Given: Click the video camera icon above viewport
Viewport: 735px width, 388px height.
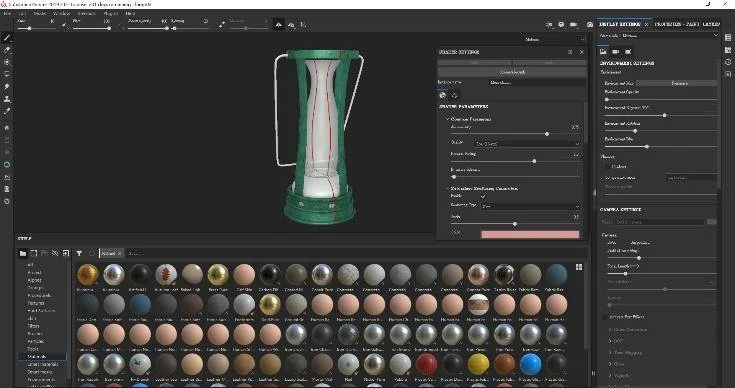Looking at the screenshot, I should coord(574,24).
